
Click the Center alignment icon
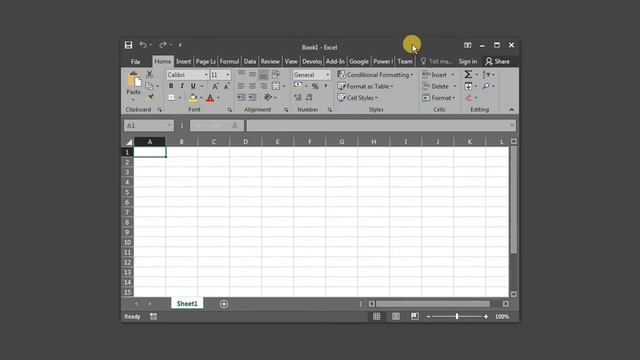(253, 86)
